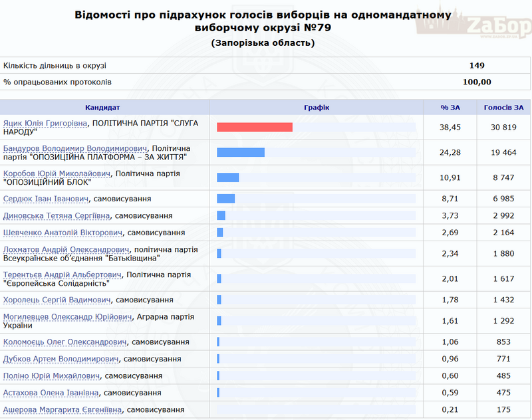
Task: Click Коробов Юрій Миколайович name link
Action: pos(57,173)
